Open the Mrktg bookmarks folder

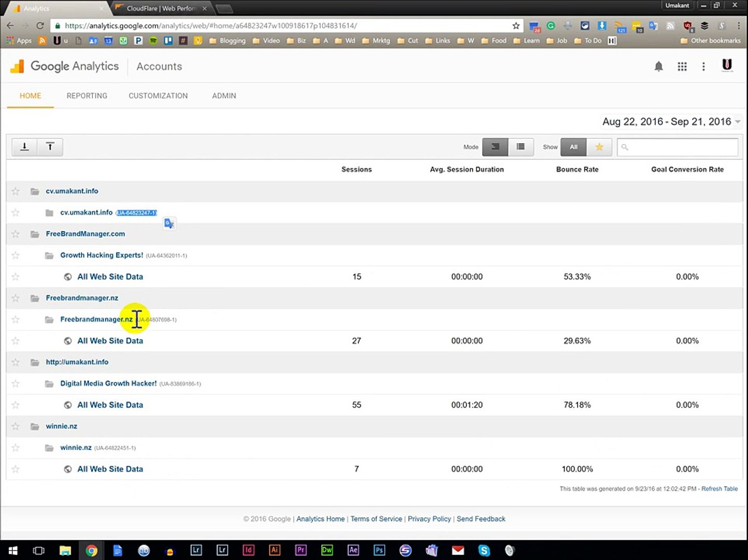[376, 40]
